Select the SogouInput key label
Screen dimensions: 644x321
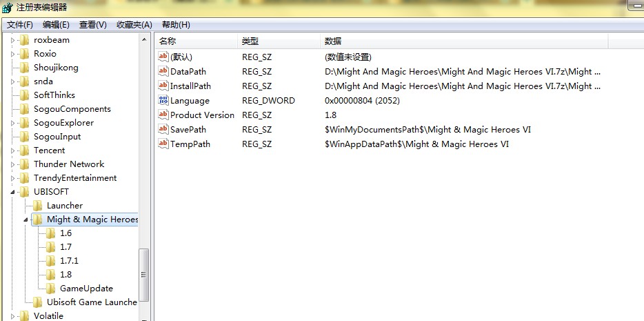point(57,137)
